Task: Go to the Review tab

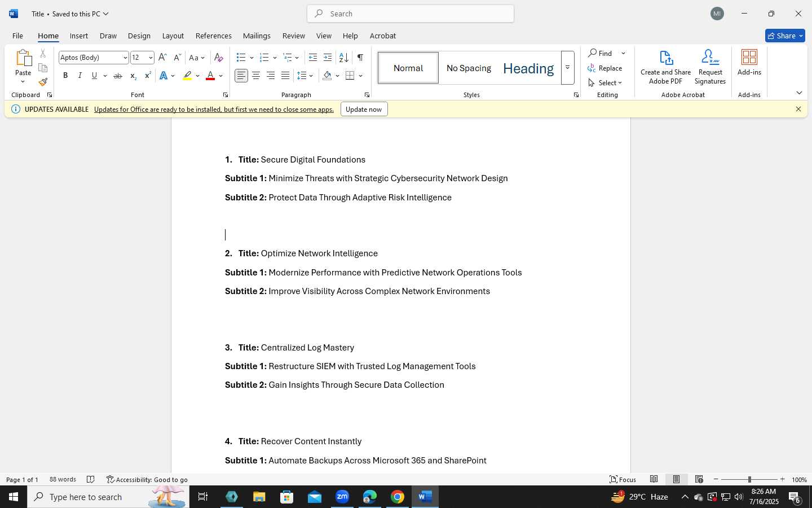Action: [294, 36]
